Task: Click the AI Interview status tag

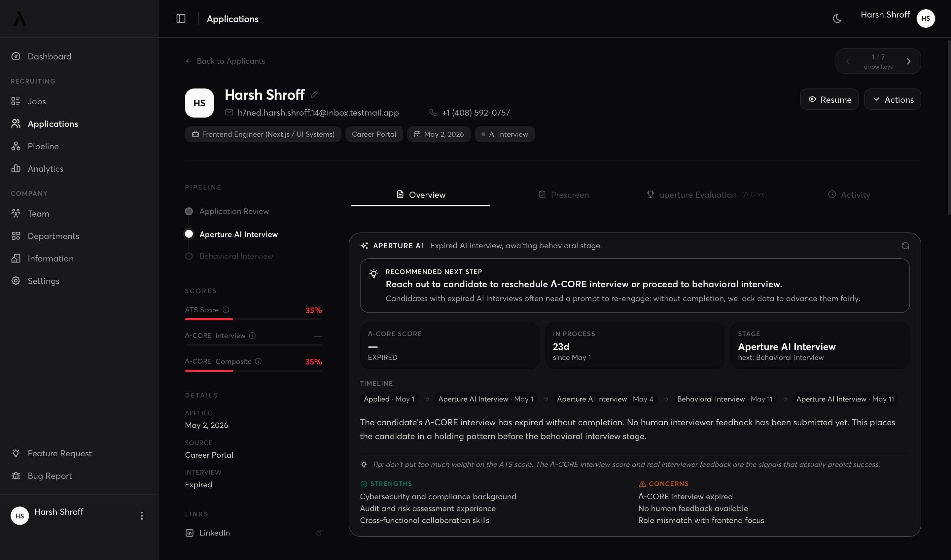Action: point(505,134)
